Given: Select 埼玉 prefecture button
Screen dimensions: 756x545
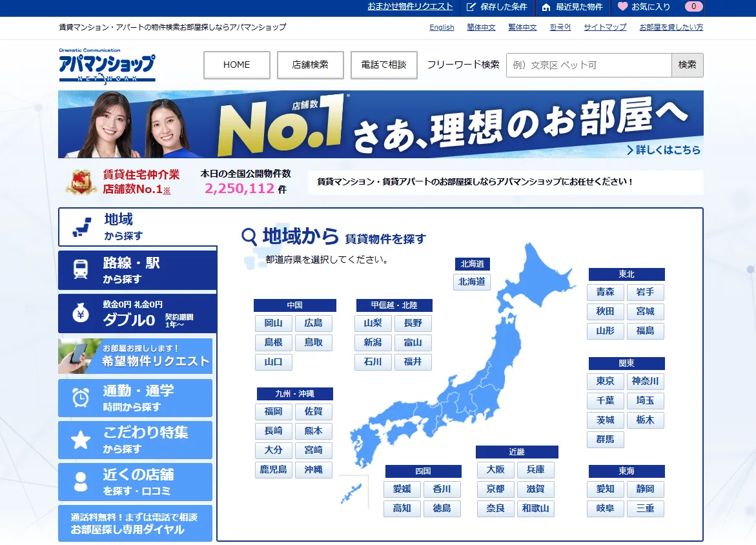Looking at the screenshot, I should click(x=645, y=401).
